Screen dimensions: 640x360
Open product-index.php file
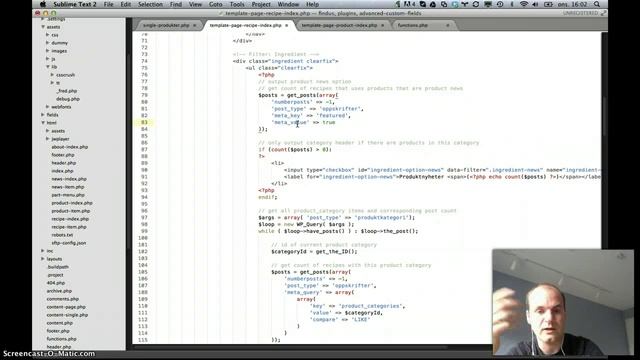[72, 203]
